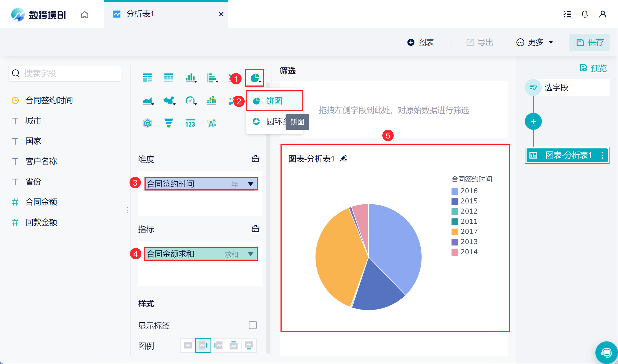Set legend position to bottom
The height and width of the screenshot is (364, 618).
point(249,345)
